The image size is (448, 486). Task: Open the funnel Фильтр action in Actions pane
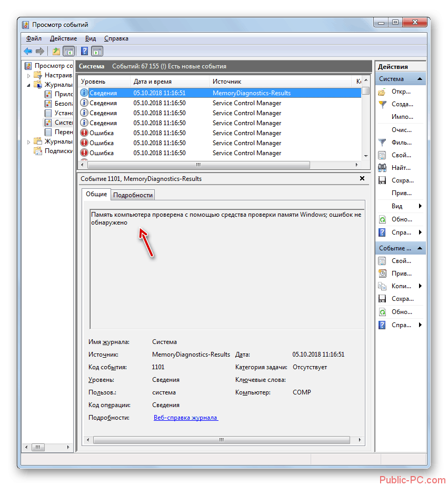click(x=400, y=143)
